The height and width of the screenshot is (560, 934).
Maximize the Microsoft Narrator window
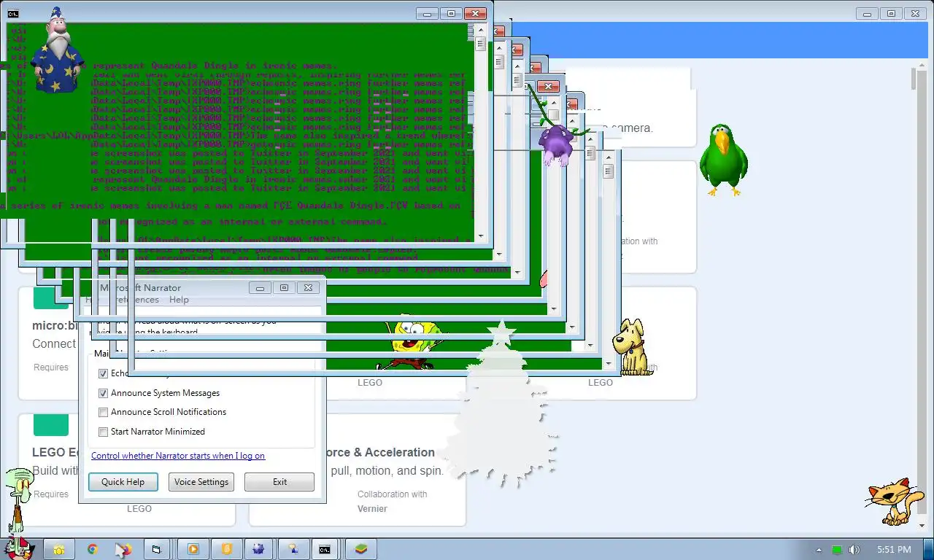coord(284,288)
